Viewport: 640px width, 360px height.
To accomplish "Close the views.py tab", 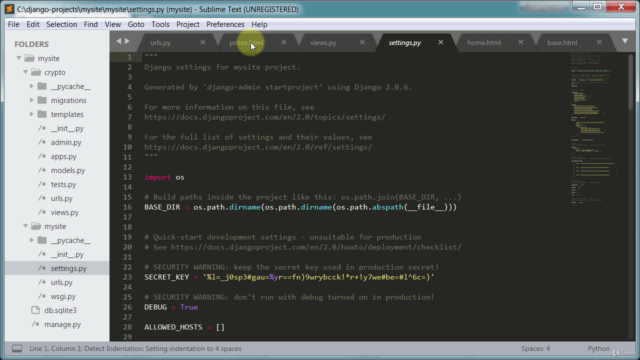I will [362, 42].
